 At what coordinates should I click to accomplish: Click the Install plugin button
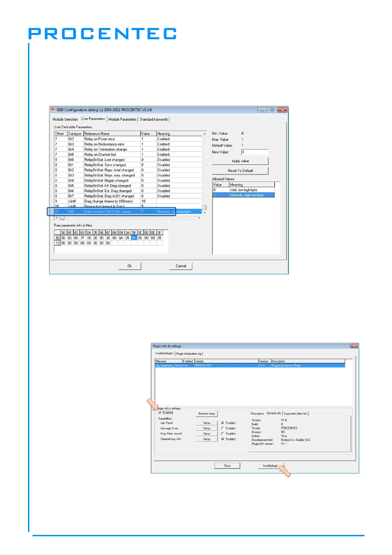coord(270,466)
